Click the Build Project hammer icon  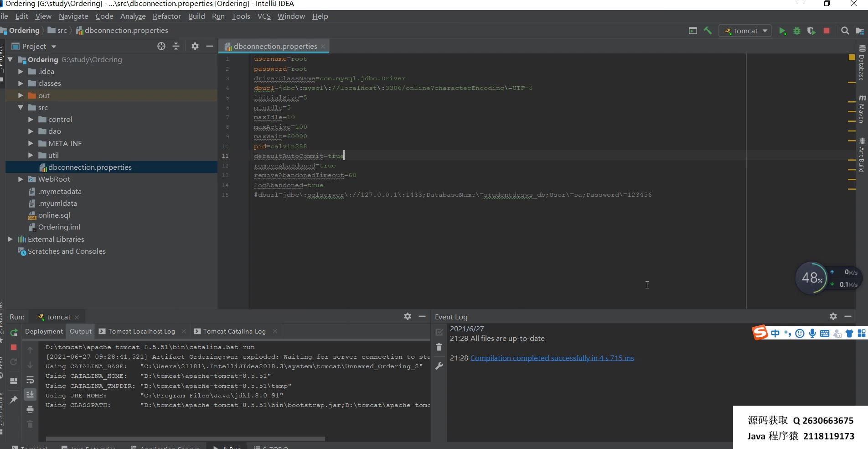click(x=708, y=31)
